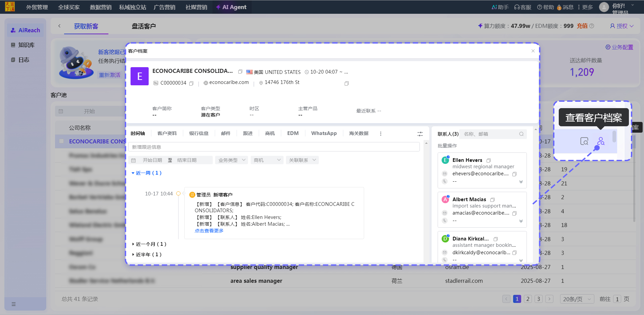This screenshot has height=315, width=644.
Task: Expand the 近一个月 timeline group
Action: click(x=133, y=244)
